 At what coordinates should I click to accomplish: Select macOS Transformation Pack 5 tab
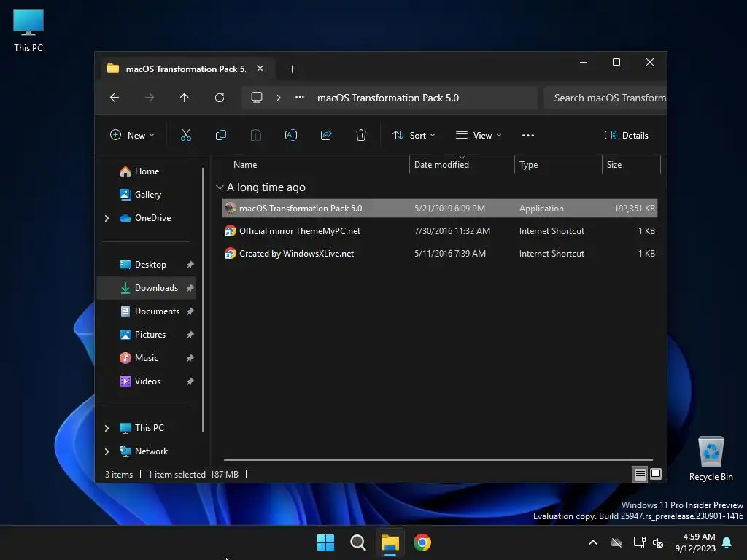(186, 69)
